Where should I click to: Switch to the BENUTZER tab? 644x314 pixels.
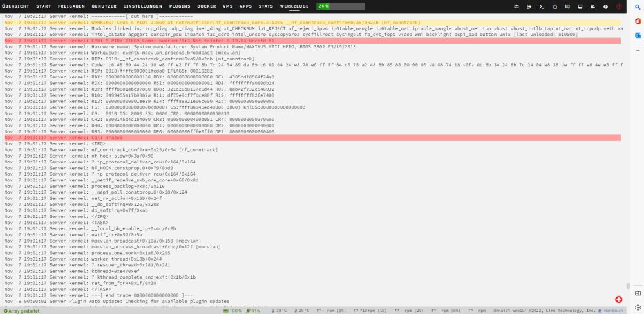coord(104,6)
